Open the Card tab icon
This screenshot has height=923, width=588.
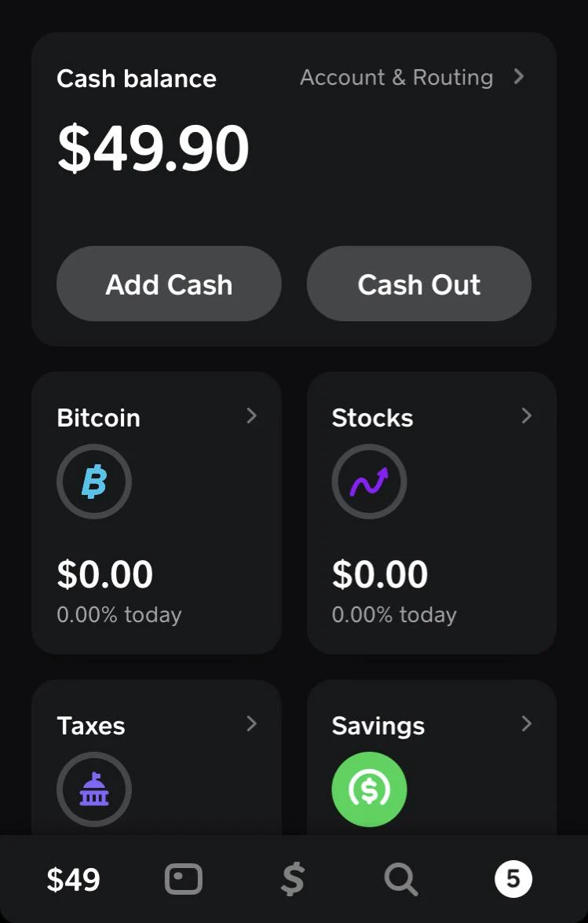[184, 879]
